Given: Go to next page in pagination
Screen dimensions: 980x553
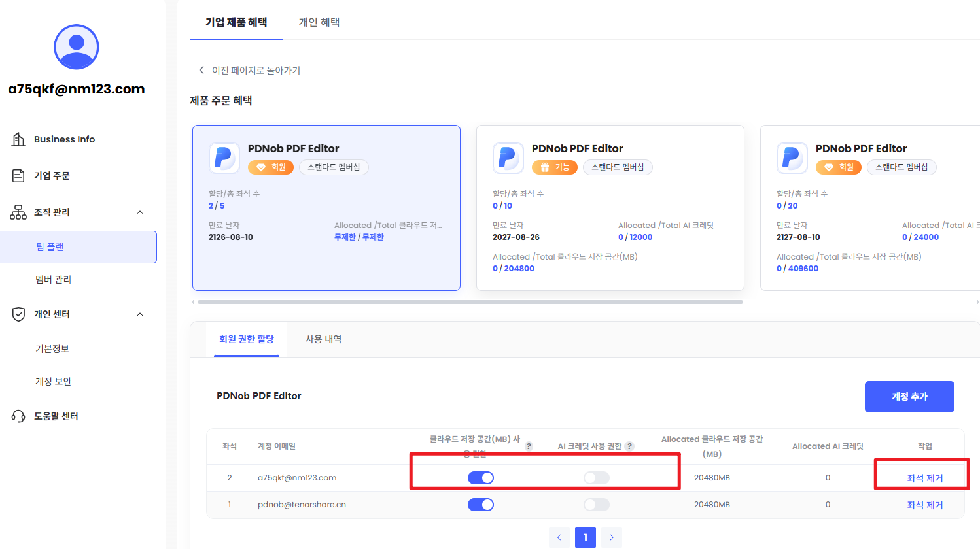Looking at the screenshot, I should (612, 537).
